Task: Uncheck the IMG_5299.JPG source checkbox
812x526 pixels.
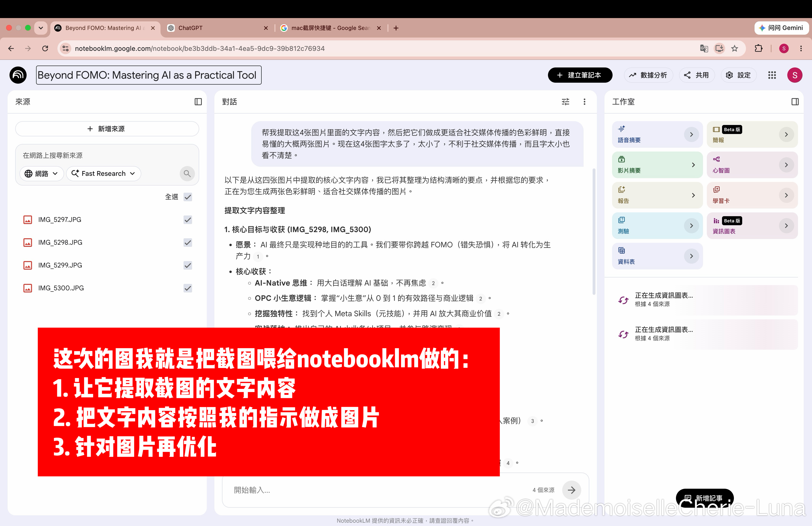Action: [188, 265]
